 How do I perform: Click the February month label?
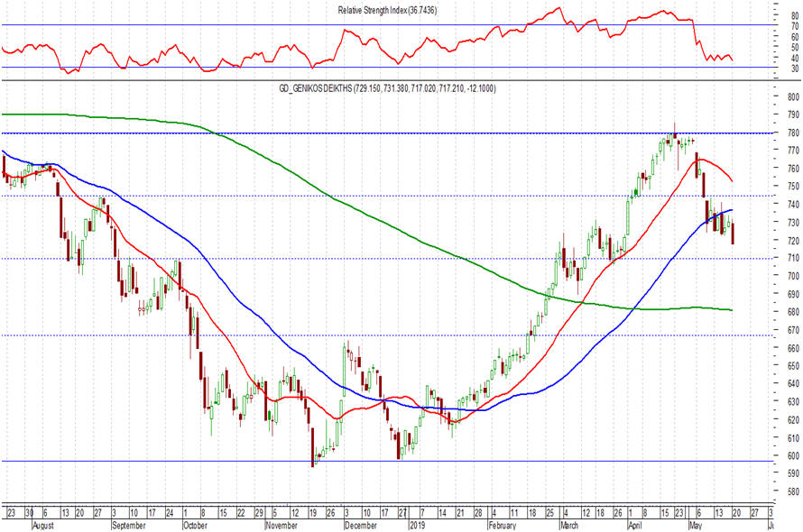coord(503,526)
